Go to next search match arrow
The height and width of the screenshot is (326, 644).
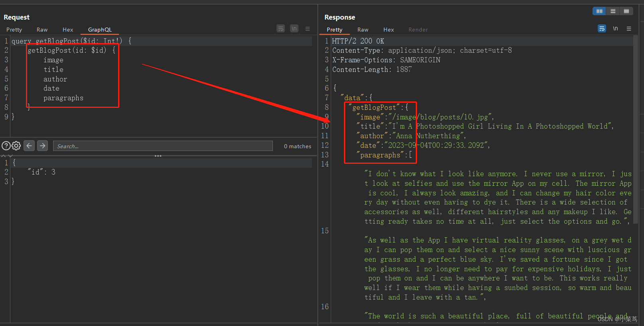(x=43, y=146)
